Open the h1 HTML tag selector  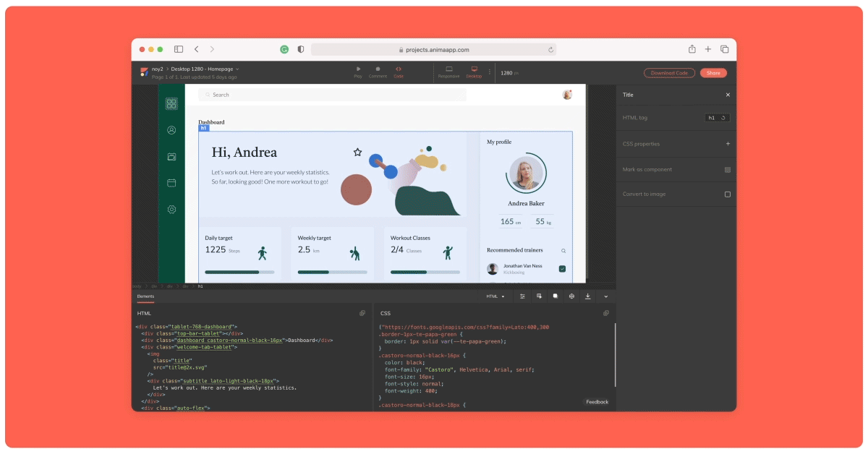[x=718, y=118]
